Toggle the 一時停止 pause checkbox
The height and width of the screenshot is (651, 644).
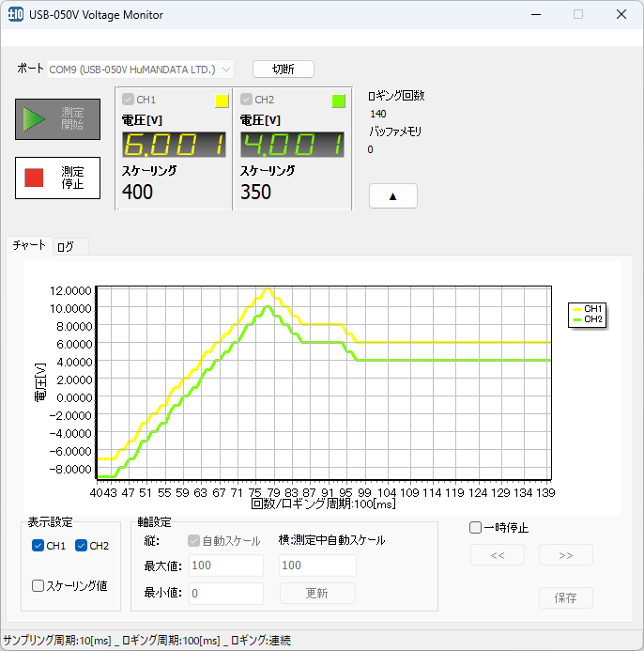476,528
